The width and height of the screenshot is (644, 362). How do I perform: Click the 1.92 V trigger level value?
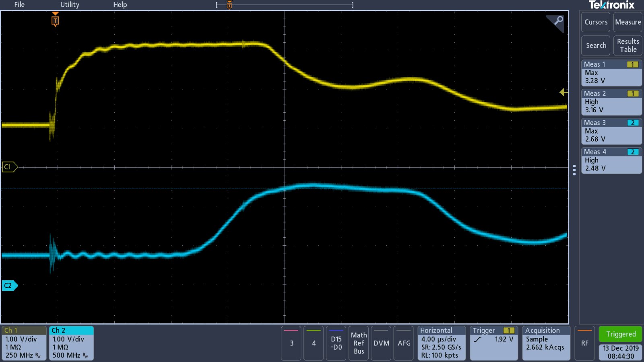point(504,339)
